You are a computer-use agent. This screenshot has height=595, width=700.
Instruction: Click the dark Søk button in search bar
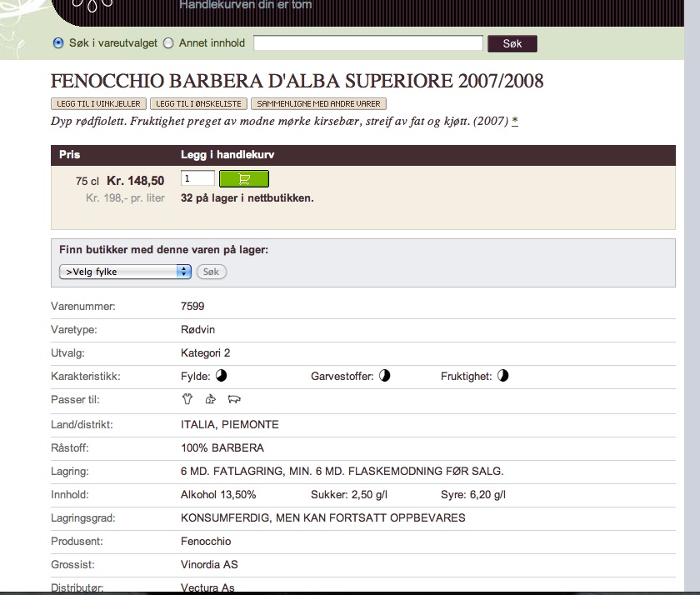click(x=512, y=43)
